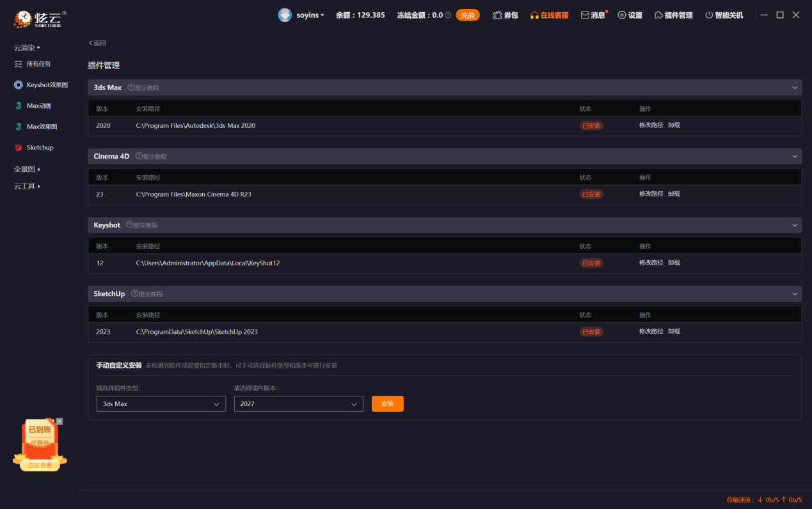
Task: Click 卸载 for SketchUp 2023
Action: point(674,331)
